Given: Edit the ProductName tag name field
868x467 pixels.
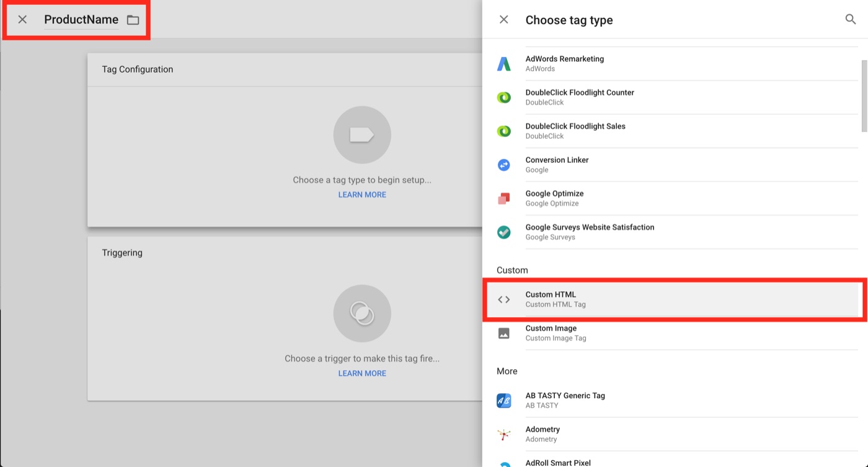Looking at the screenshot, I should (81, 20).
